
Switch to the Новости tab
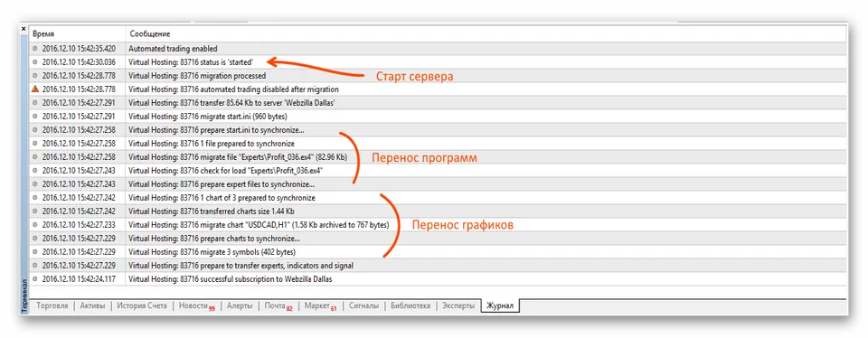[x=196, y=305]
